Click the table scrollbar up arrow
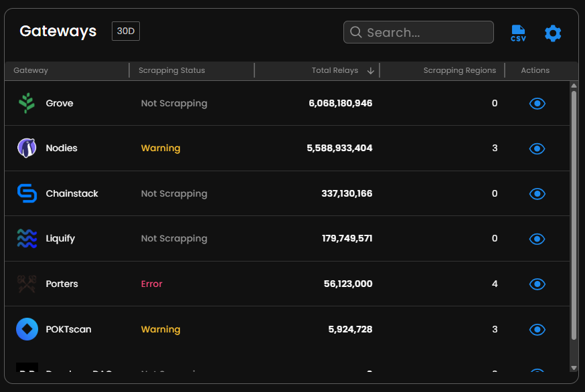The image size is (585, 392). pyautogui.click(x=574, y=86)
